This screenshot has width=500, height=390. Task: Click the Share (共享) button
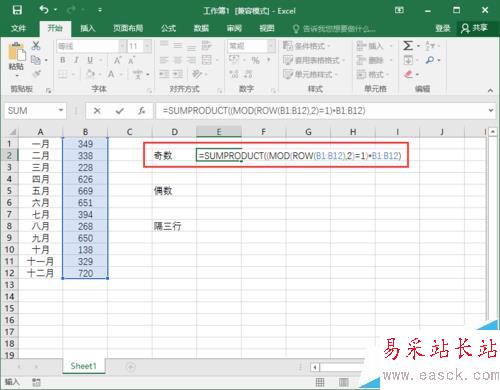[x=474, y=28]
